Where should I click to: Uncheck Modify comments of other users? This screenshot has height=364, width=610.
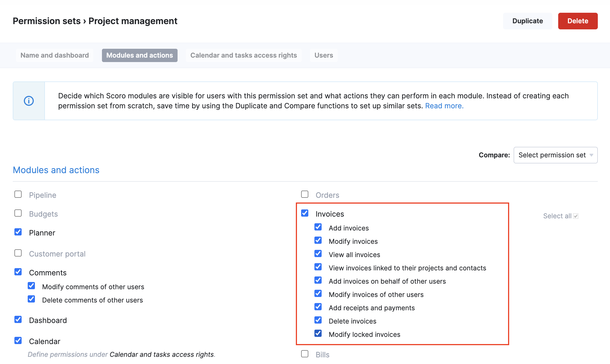(31, 286)
